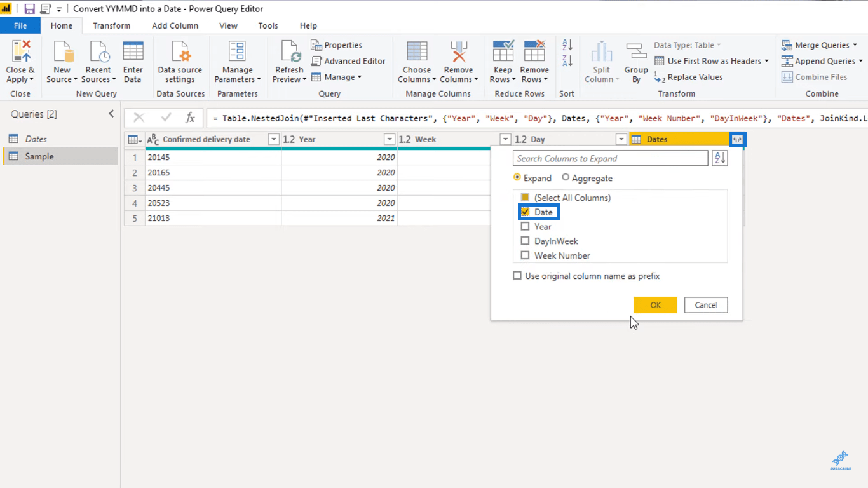Select cell with value 21013

pos(213,218)
